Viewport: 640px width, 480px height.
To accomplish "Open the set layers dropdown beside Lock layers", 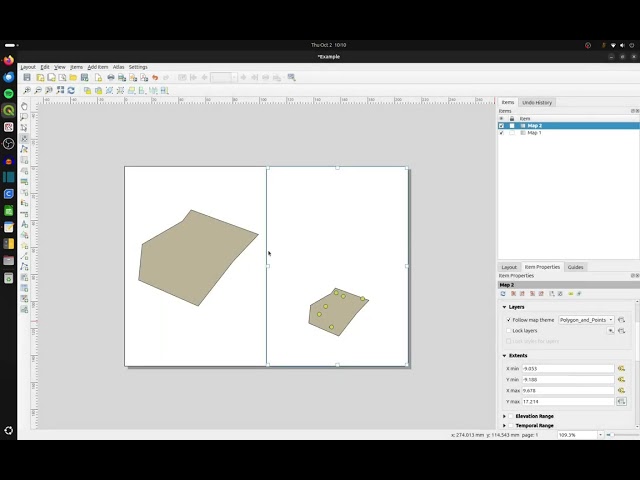I will click(x=611, y=331).
